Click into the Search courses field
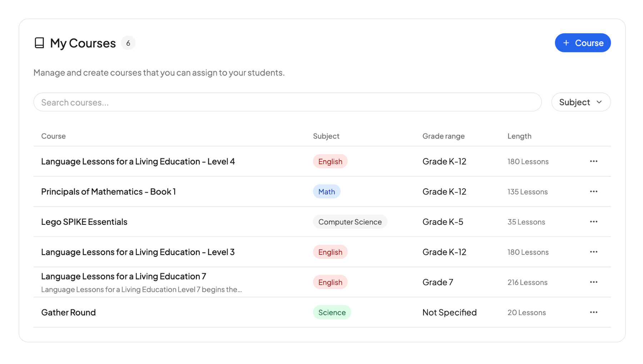The image size is (643, 364). [287, 102]
